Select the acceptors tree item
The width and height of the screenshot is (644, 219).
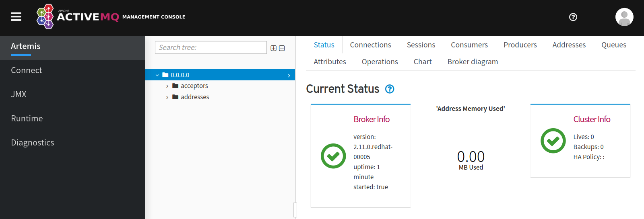pyautogui.click(x=194, y=86)
